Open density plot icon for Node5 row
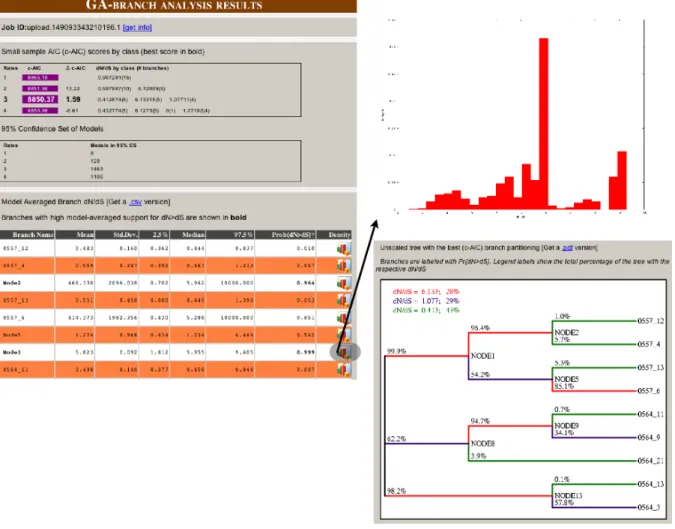Screen dimensions: 675x529 pyautogui.click(x=344, y=335)
